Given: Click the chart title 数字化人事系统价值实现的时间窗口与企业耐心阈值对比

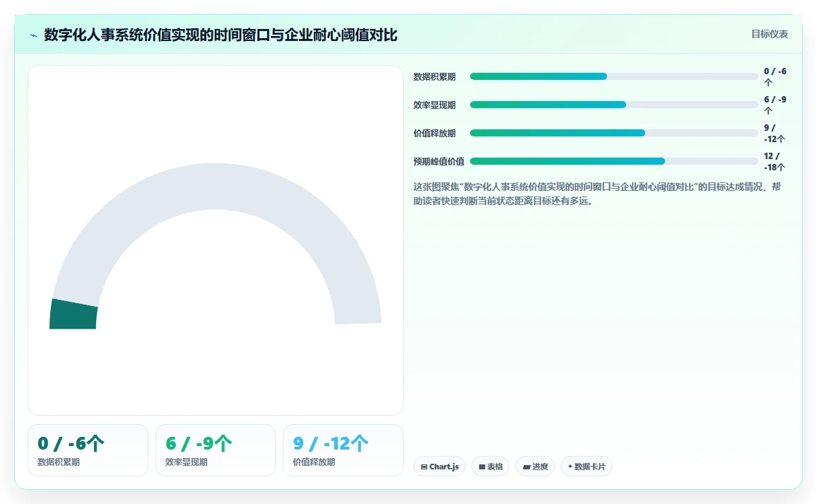Looking at the screenshot, I should point(221,35).
